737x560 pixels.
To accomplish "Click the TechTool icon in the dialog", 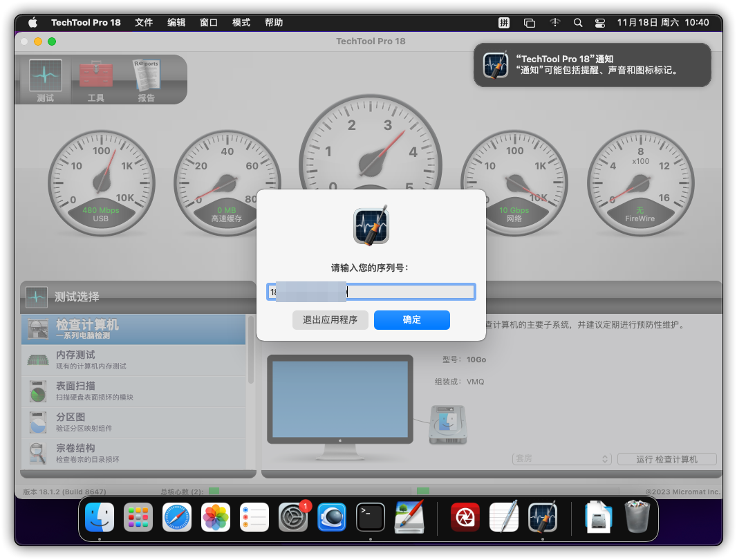I will click(371, 225).
